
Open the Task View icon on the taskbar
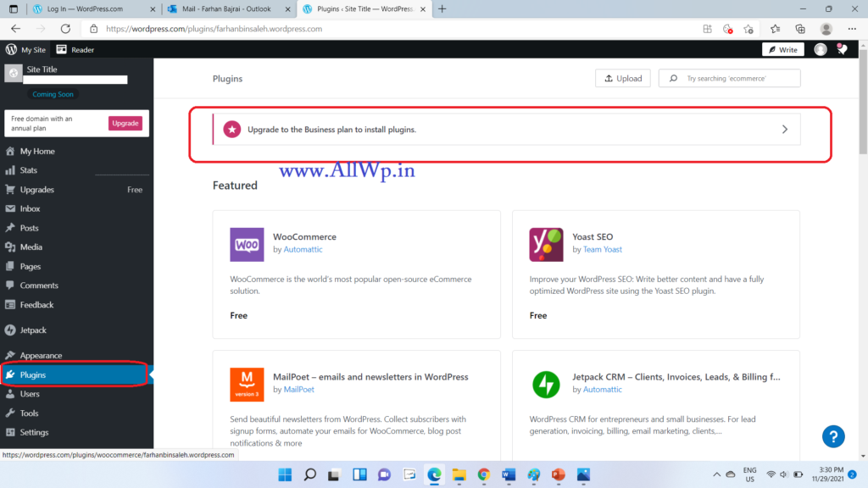[x=334, y=474]
